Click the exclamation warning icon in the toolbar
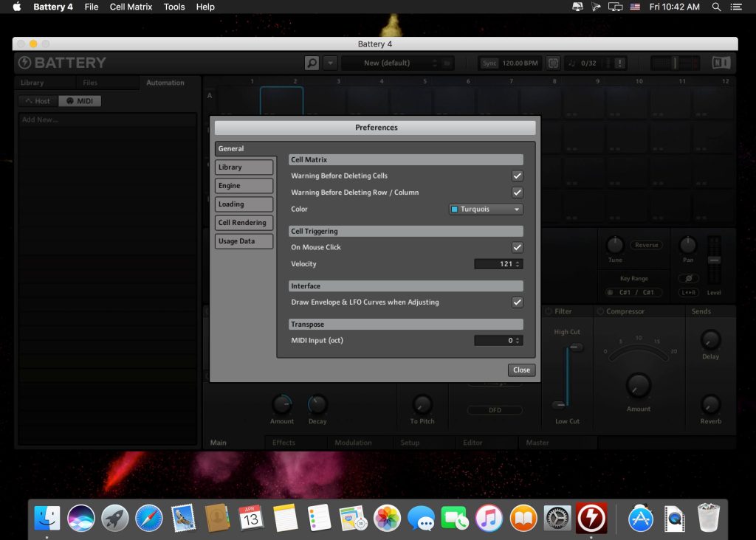Screen dimensions: 756x540 619,63
